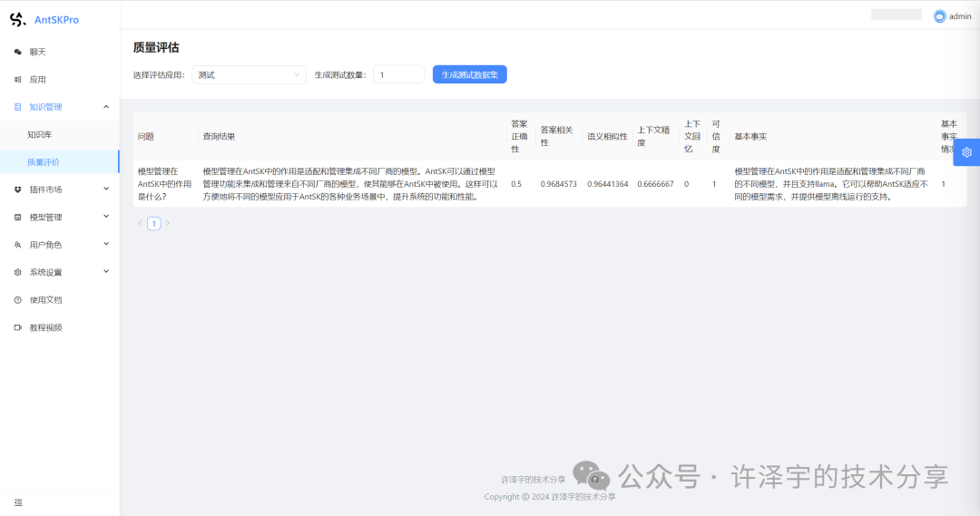980x516 pixels.
Task: Go to page 1 in pagination
Action: click(153, 223)
